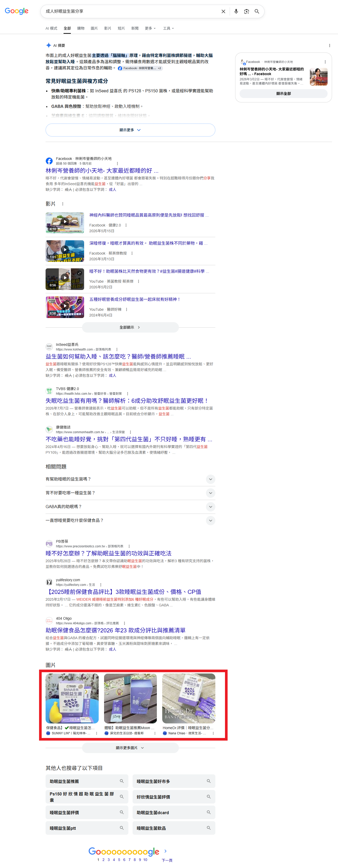Expand question GABA真的助眠嗎？
The image size is (338, 868).
pos(130,507)
